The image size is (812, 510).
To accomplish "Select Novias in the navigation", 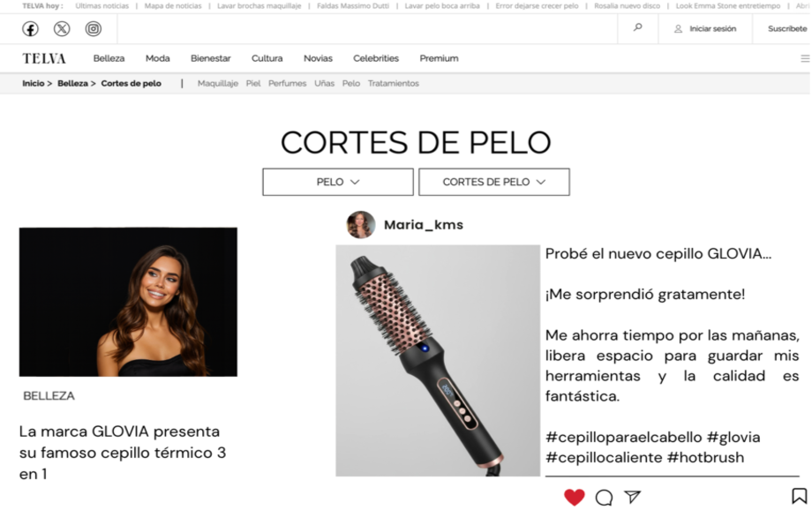I will coord(318,58).
